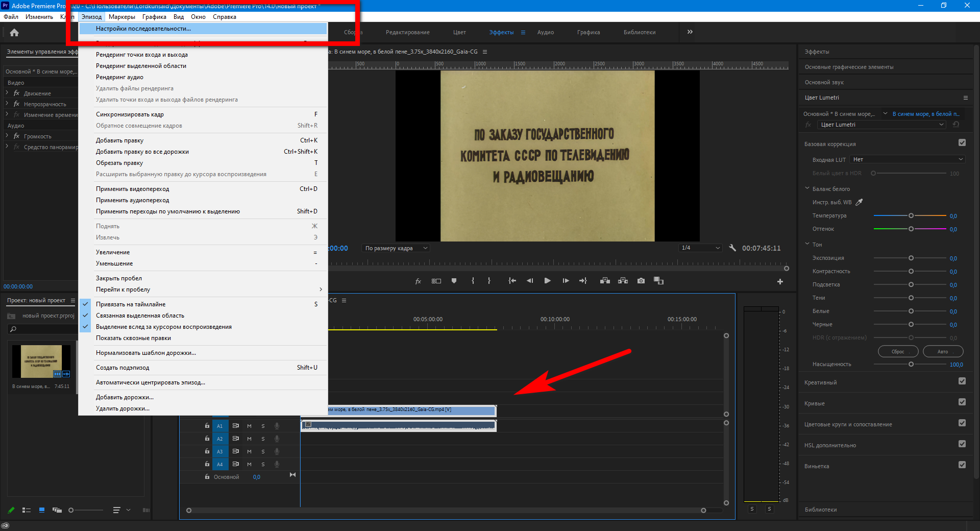Click the Add Marker icon in transport controls
980x531 pixels.
coord(454,281)
